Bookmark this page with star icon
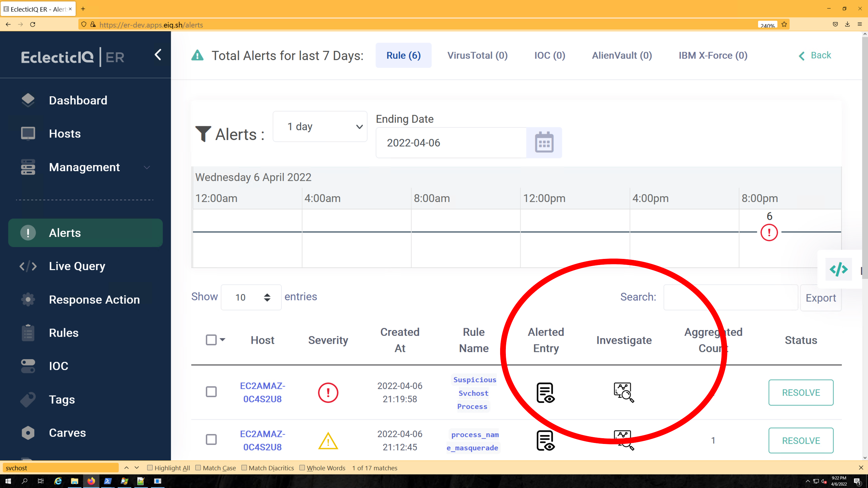Image resolution: width=868 pixels, height=488 pixels. (784, 24)
